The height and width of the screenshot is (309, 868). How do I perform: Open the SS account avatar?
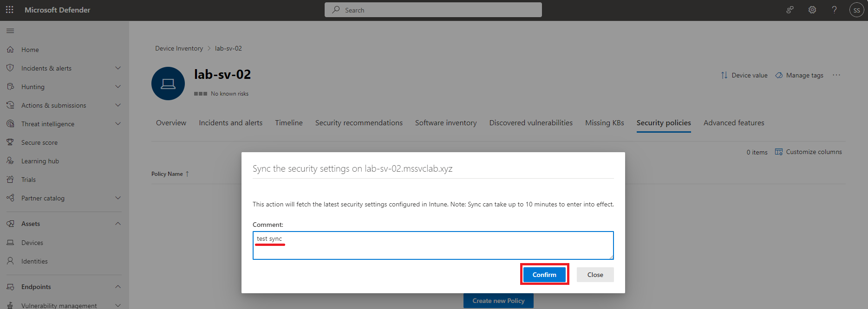pyautogui.click(x=857, y=10)
